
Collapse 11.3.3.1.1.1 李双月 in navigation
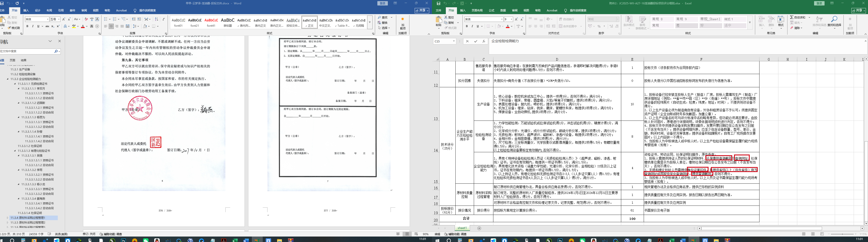coord(19,88)
